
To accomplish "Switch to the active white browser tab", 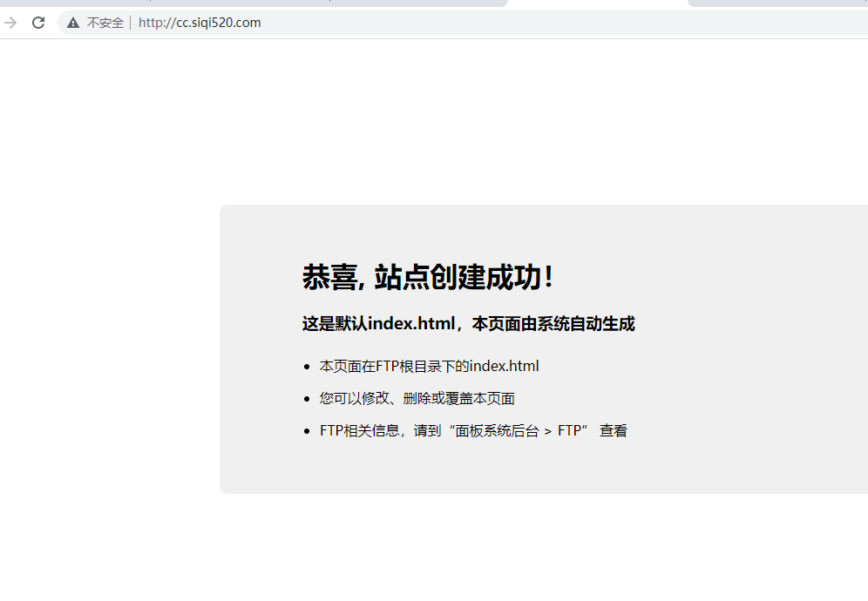I will (x=597, y=3).
